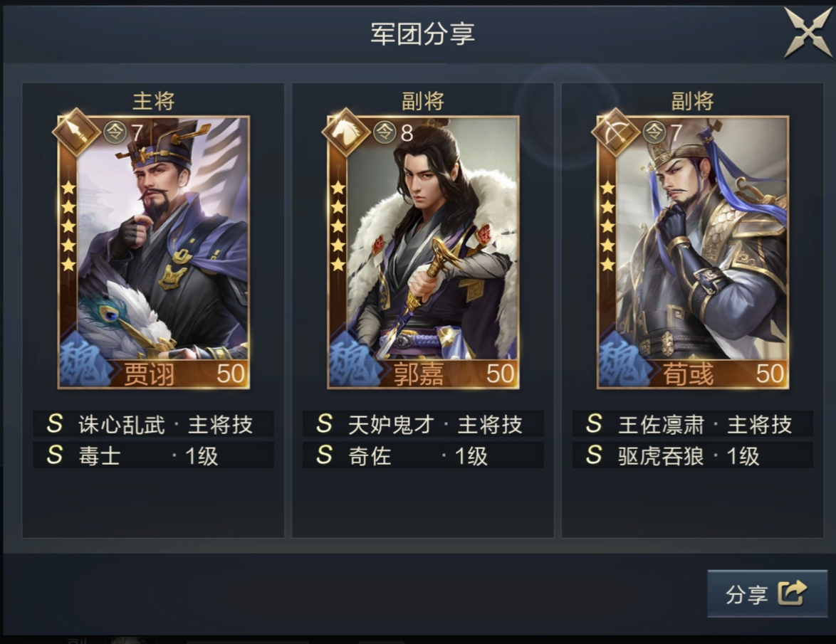Click the cavalry horse icon on 郭嘉 card
This screenshot has width=836, height=644.
tap(346, 132)
